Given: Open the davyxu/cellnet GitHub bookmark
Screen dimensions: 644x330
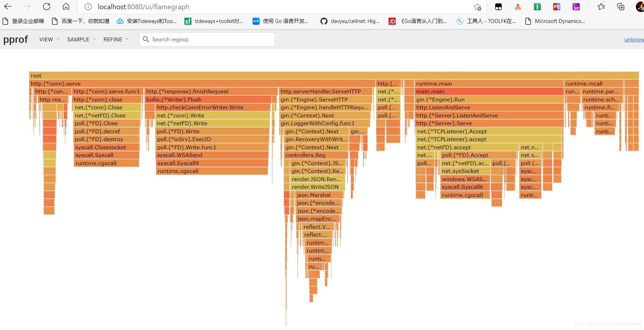Looking at the screenshot, I should (350, 21).
